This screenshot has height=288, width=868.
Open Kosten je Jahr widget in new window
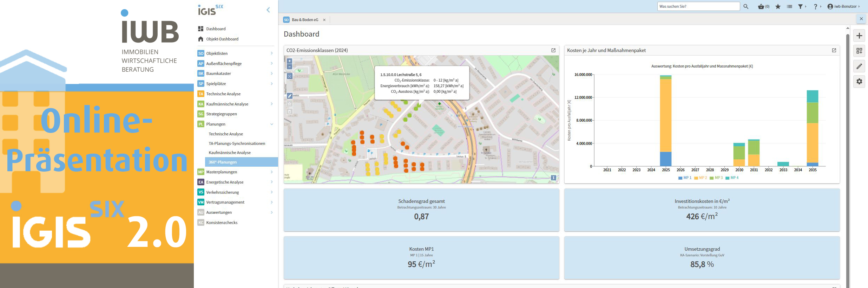(834, 50)
